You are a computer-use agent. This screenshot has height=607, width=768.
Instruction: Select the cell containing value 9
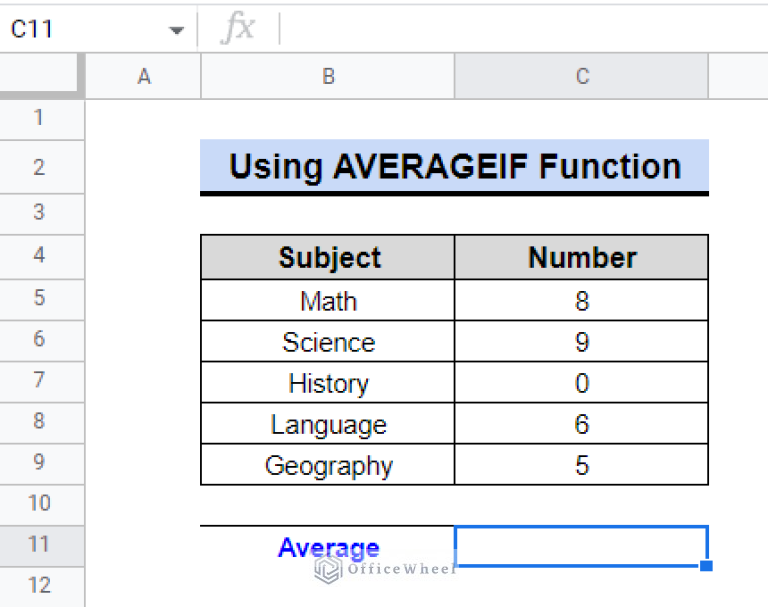pos(581,342)
